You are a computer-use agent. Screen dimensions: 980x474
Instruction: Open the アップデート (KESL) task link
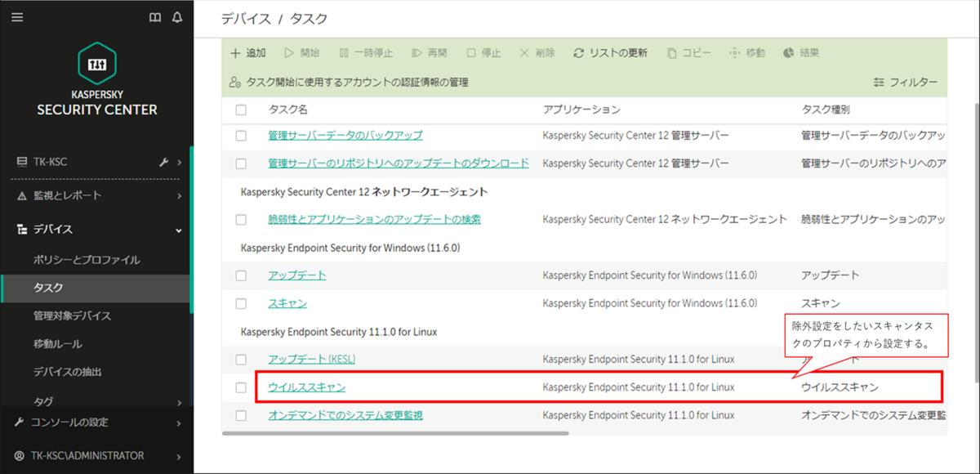[x=312, y=360]
